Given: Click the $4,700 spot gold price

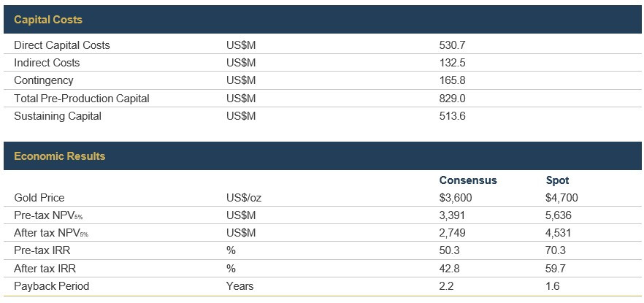Looking at the screenshot, I should 562,198.
